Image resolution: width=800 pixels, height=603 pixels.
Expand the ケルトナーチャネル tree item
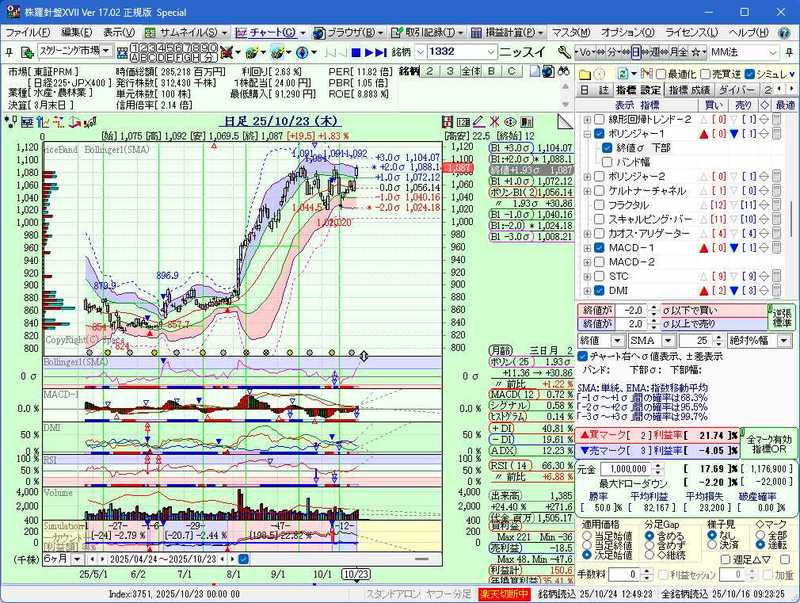[x=587, y=190]
